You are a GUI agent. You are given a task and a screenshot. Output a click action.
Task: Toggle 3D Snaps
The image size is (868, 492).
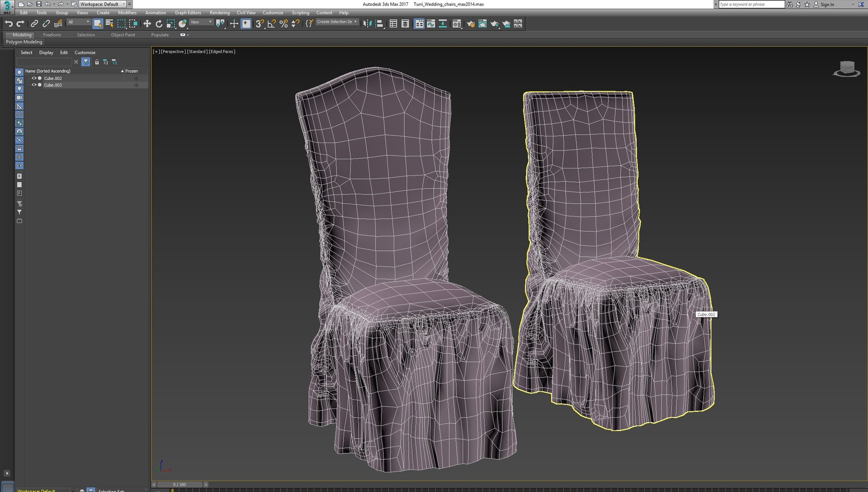pyautogui.click(x=260, y=24)
